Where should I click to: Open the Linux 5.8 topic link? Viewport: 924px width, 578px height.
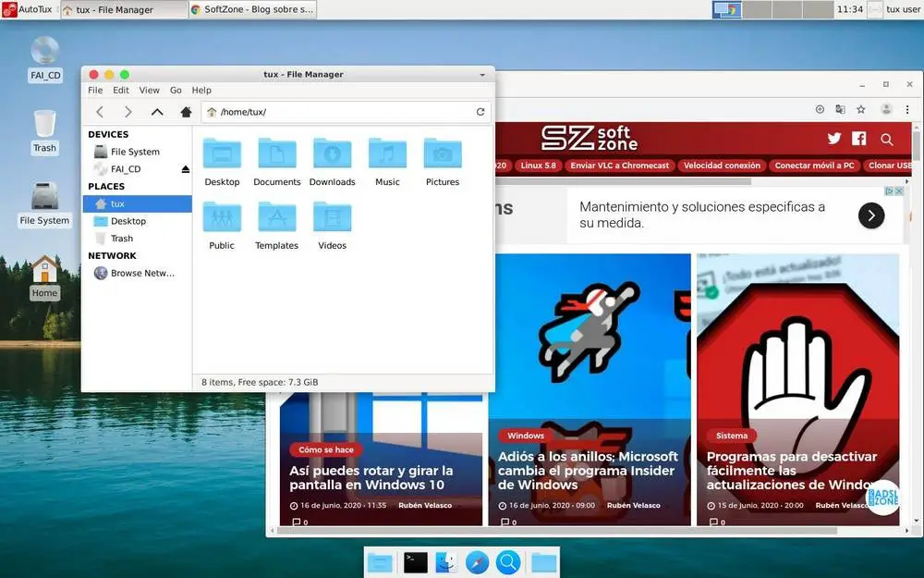pyautogui.click(x=538, y=166)
